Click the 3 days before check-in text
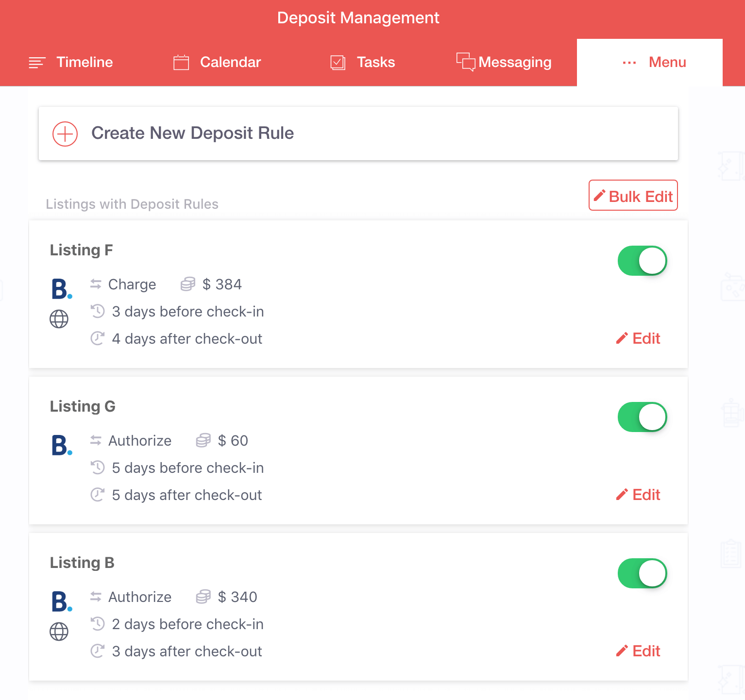This screenshot has height=700, width=745. click(x=188, y=312)
